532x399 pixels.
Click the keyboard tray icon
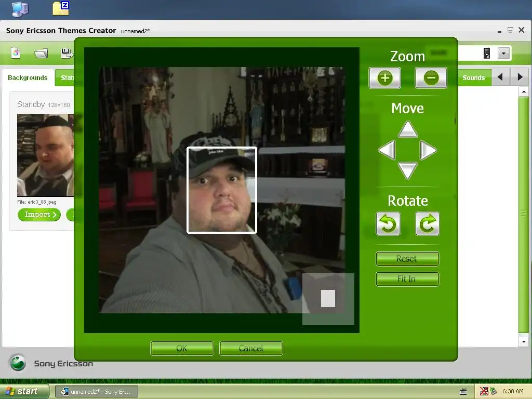point(463,392)
